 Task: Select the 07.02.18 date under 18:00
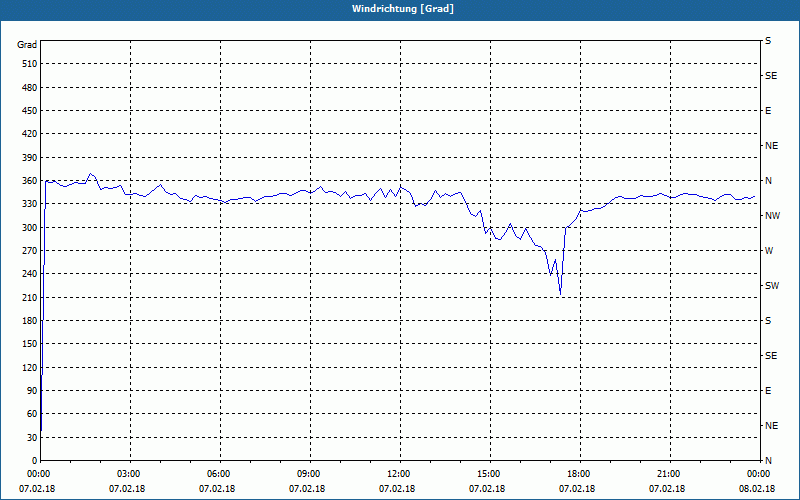tap(577, 488)
